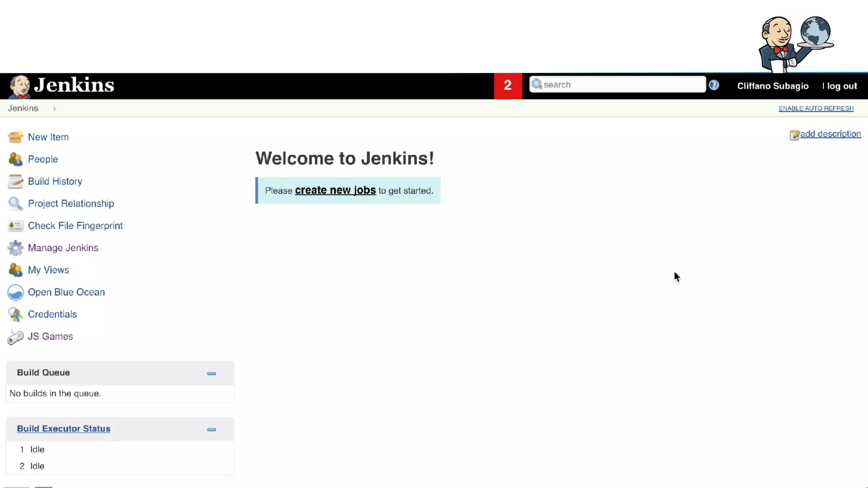Click the Credentials keys icon
868x488 pixels.
[15, 314]
